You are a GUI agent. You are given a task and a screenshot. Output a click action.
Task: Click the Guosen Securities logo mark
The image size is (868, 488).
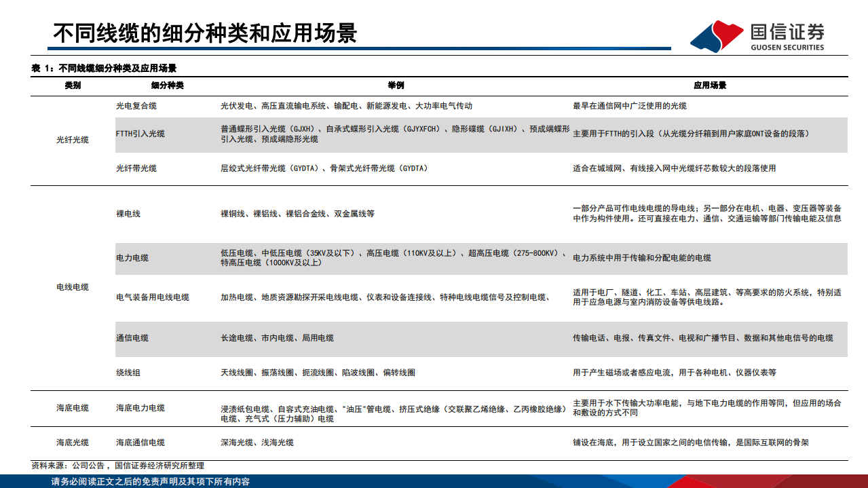click(716, 36)
